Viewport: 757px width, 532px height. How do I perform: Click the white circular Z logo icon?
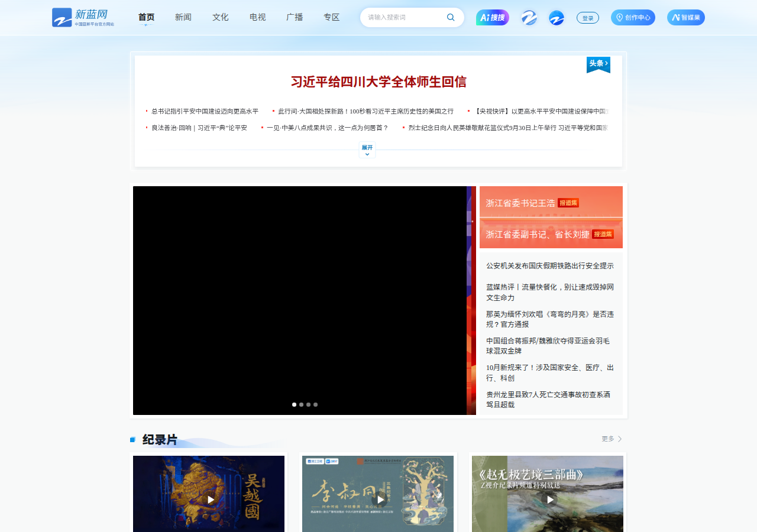(529, 18)
